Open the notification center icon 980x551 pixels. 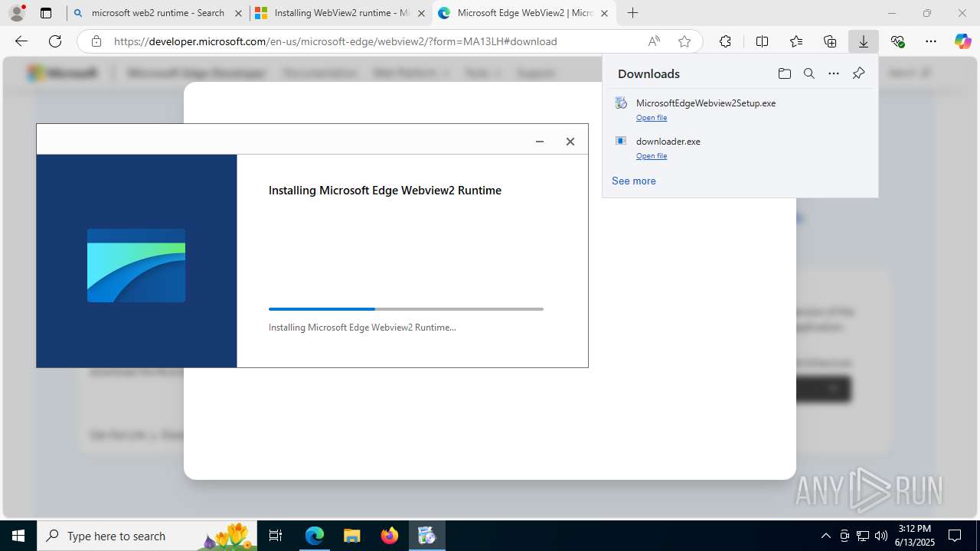click(955, 536)
